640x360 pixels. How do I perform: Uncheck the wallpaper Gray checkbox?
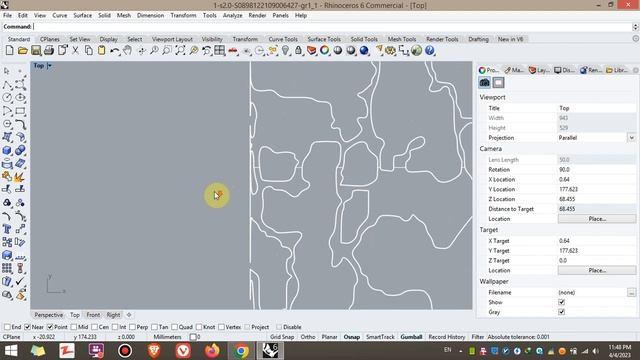(562, 312)
